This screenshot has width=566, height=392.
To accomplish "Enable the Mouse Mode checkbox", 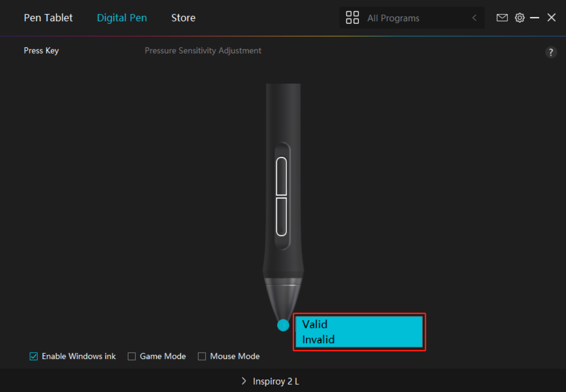I will click(202, 356).
